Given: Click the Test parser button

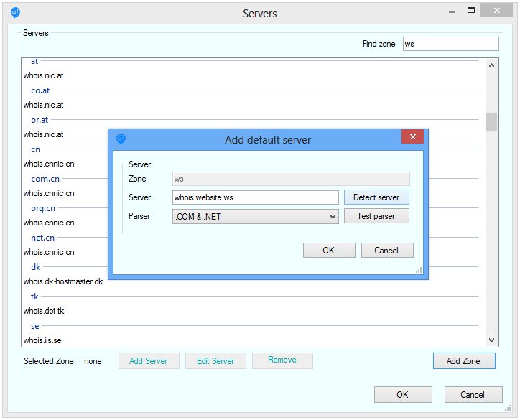Looking at the screenshot, I should coord(376,216).
